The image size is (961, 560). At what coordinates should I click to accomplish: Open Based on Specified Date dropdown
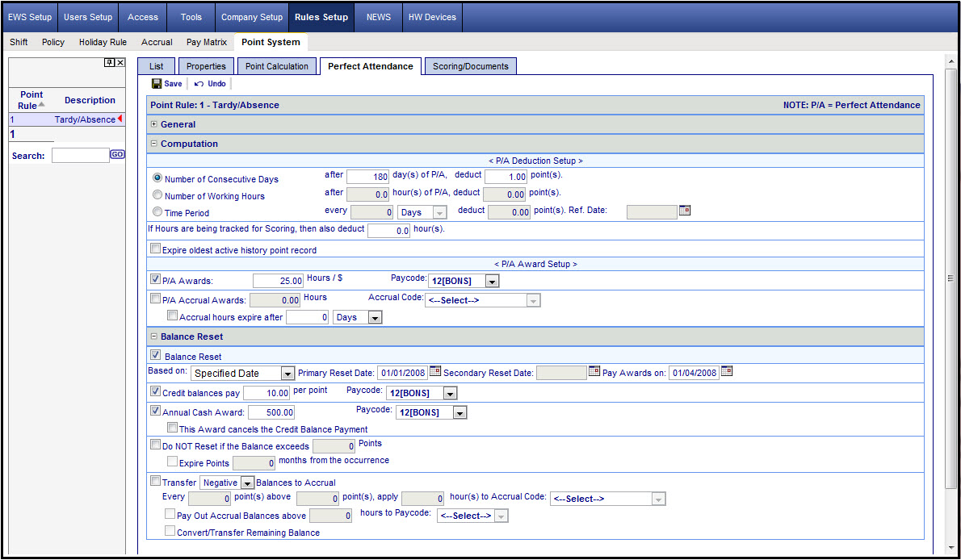(x=287, y=373)
